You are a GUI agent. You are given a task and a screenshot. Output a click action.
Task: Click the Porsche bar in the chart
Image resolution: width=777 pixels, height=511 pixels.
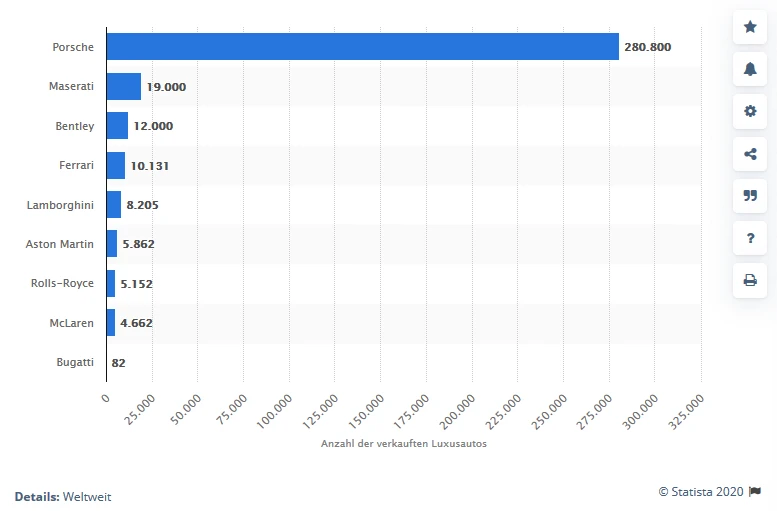coord(362,47)
